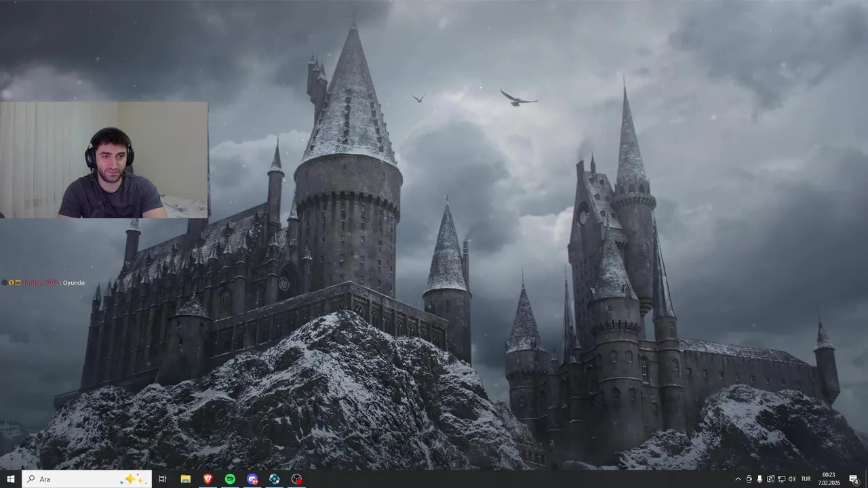868x488 pixels.
Task: Click the microphone tray icon
Action: [759, 479]
